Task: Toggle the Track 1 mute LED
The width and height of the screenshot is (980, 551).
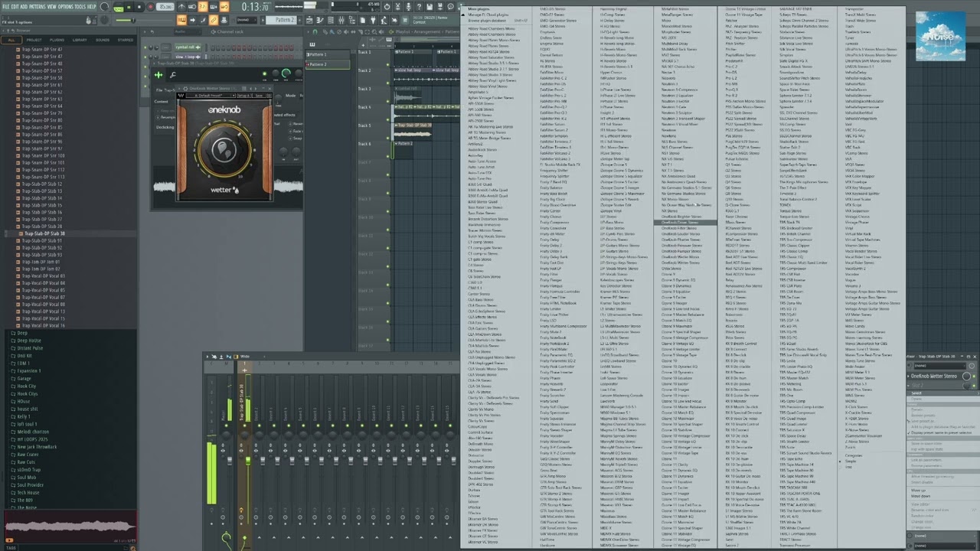Action: coord(387,64)
